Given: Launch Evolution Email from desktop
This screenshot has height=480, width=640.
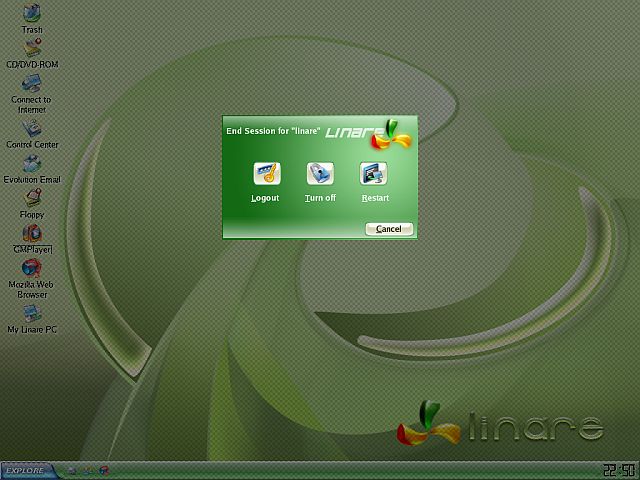Looking at the screenshot, I should 32,163.
